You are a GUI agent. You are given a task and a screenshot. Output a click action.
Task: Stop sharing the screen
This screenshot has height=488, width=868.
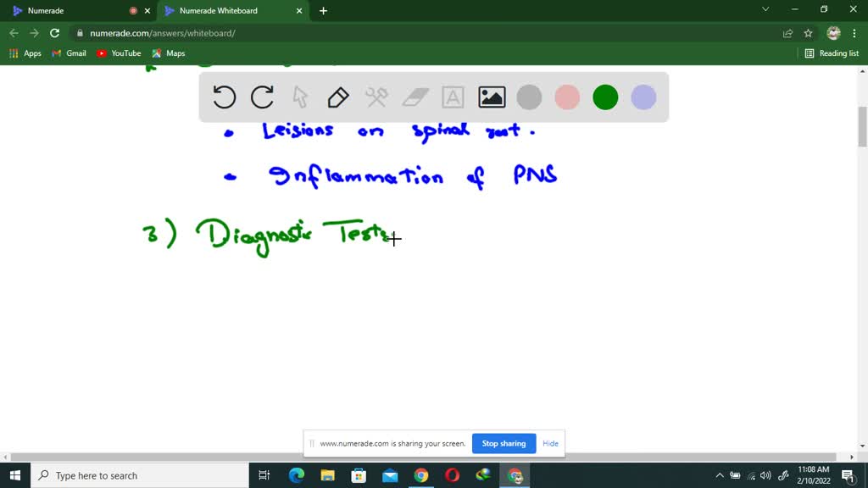click(504, 443)
